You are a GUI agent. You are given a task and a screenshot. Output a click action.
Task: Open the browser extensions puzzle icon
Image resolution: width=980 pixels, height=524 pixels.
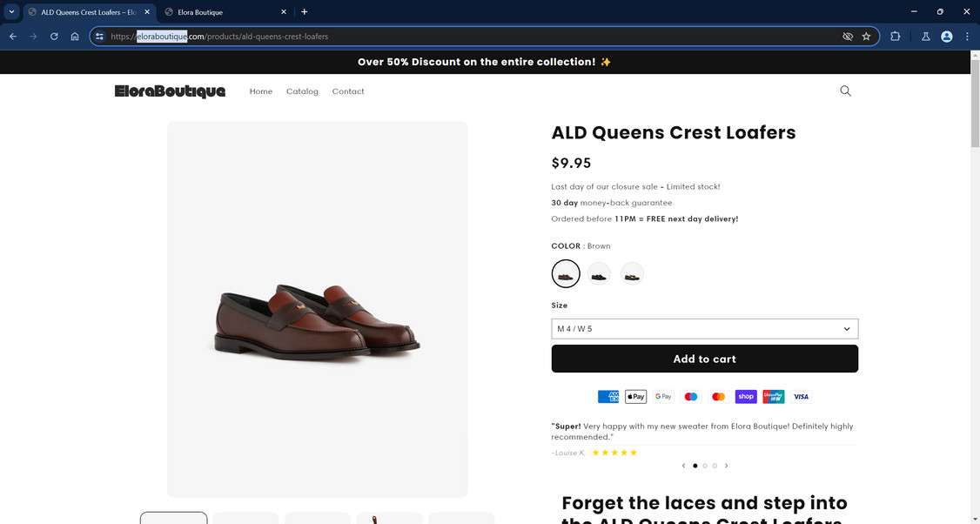895,37
